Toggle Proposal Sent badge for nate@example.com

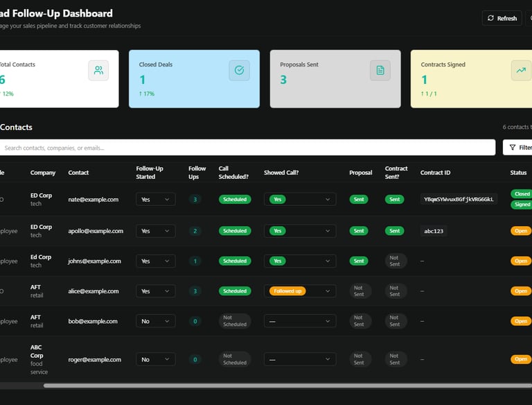tap(359, 200)
